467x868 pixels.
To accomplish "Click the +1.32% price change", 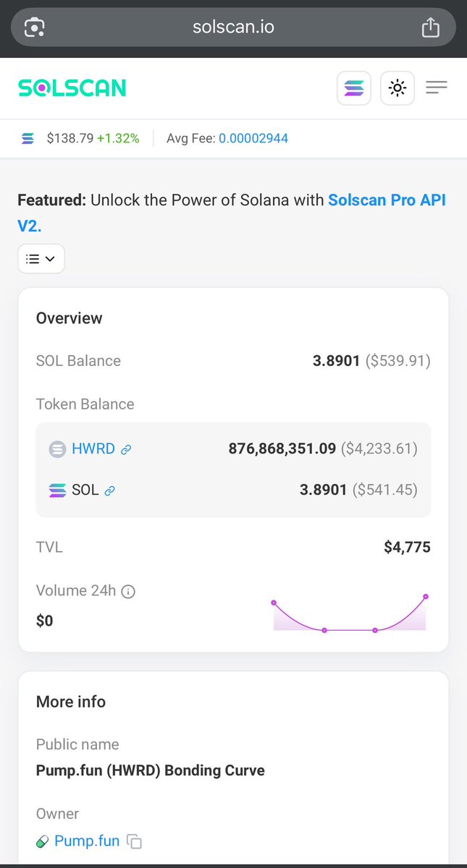I will (x=118, y=138).
